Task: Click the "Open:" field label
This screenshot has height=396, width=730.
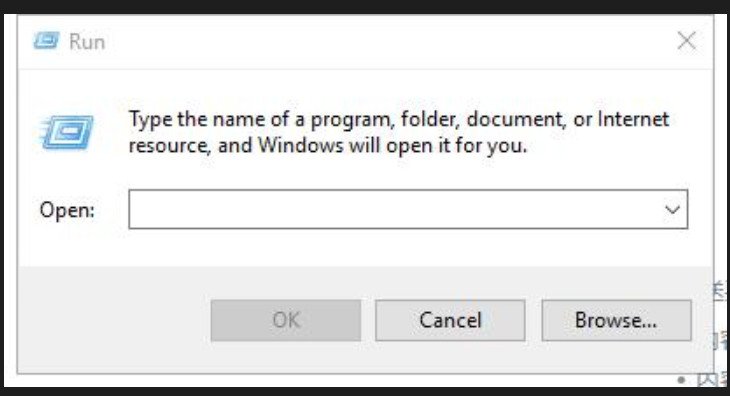Action: pyautogui.click(x=67, y=210)
